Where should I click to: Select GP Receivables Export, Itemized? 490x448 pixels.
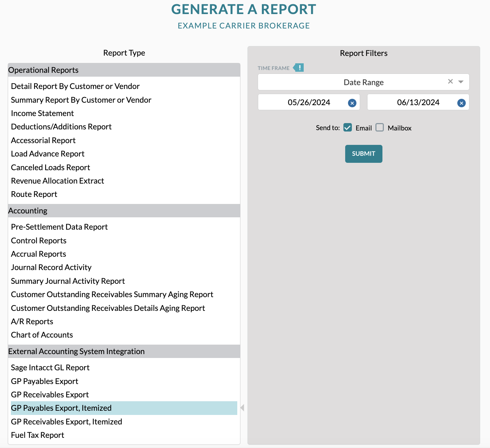66,421
